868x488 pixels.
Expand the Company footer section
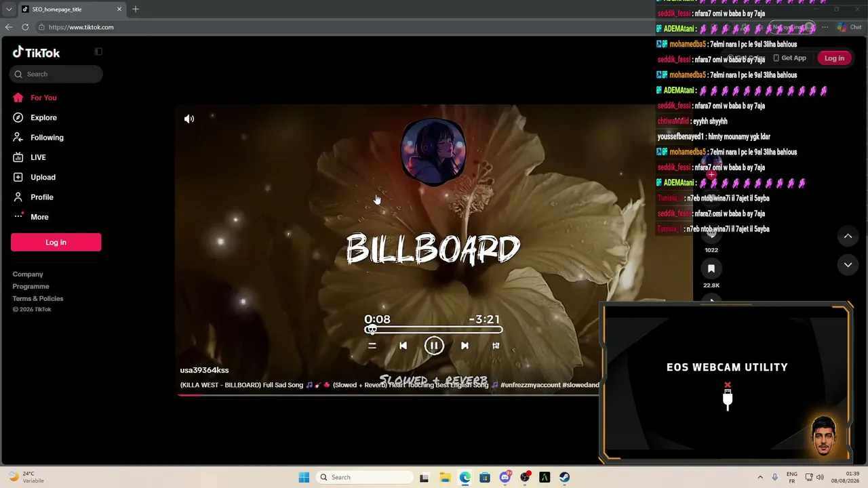click(x=28, y=274)
